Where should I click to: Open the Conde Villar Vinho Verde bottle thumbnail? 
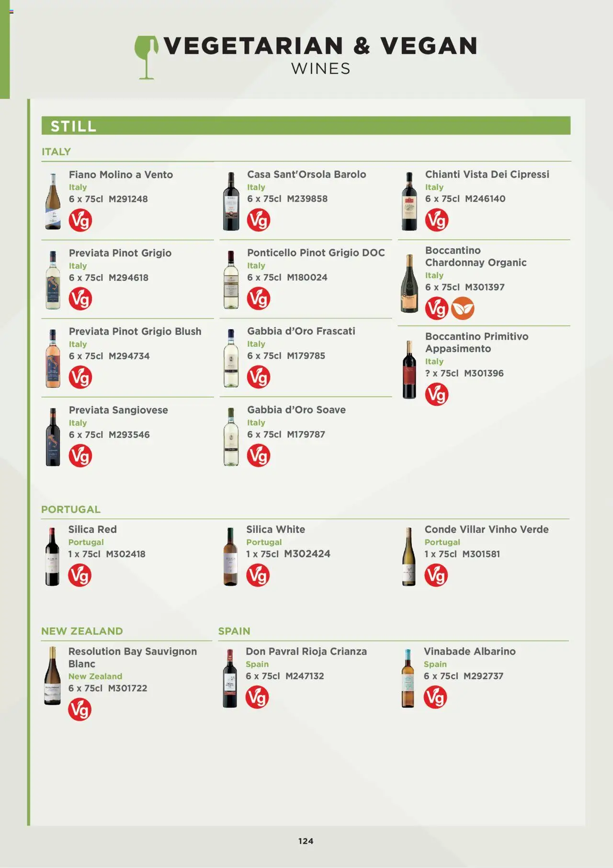tap(409, 557)
